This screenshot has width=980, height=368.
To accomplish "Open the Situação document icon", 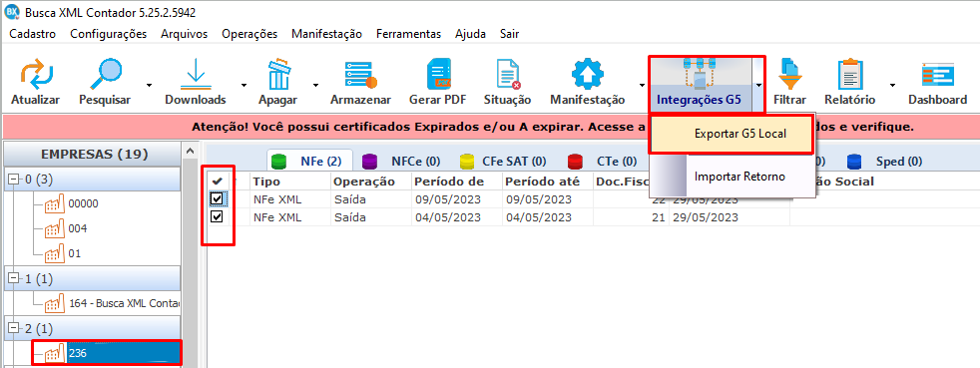I will (508, 74).
